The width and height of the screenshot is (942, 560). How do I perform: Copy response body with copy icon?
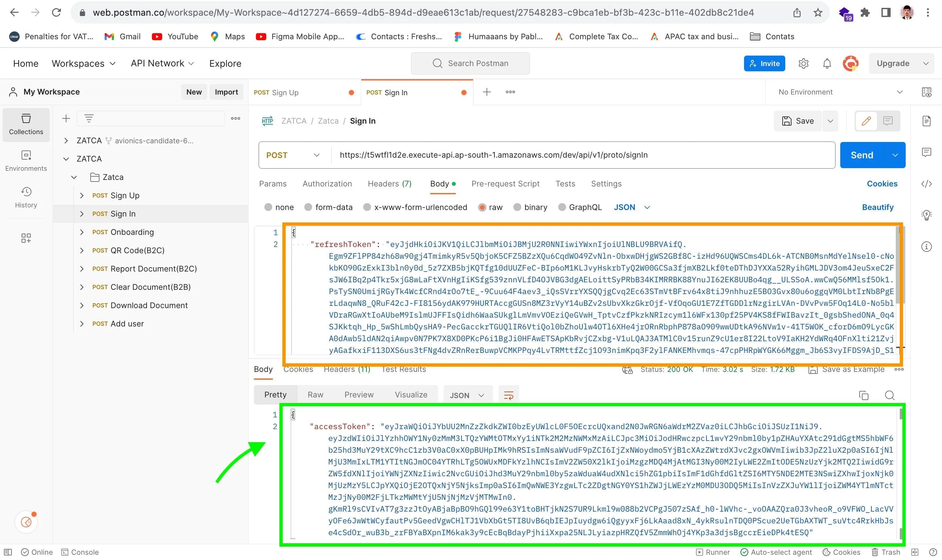[x=863, y=395]
